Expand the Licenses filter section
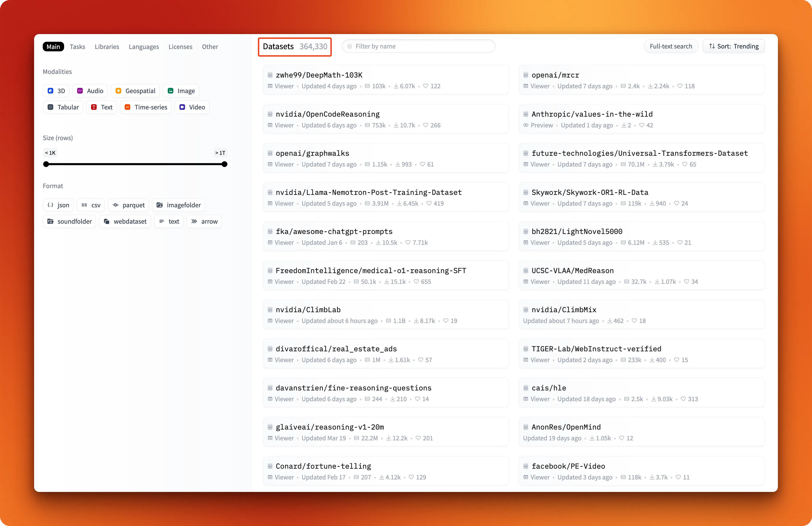The image size is (812, 526). tap(180, 47)
